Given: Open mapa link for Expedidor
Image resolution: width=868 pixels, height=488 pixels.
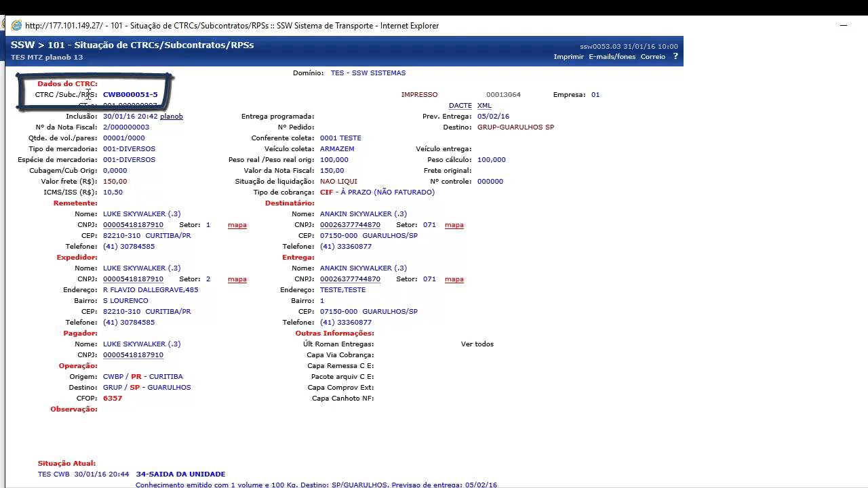Looking at the screenshot, I should point(237,279).
